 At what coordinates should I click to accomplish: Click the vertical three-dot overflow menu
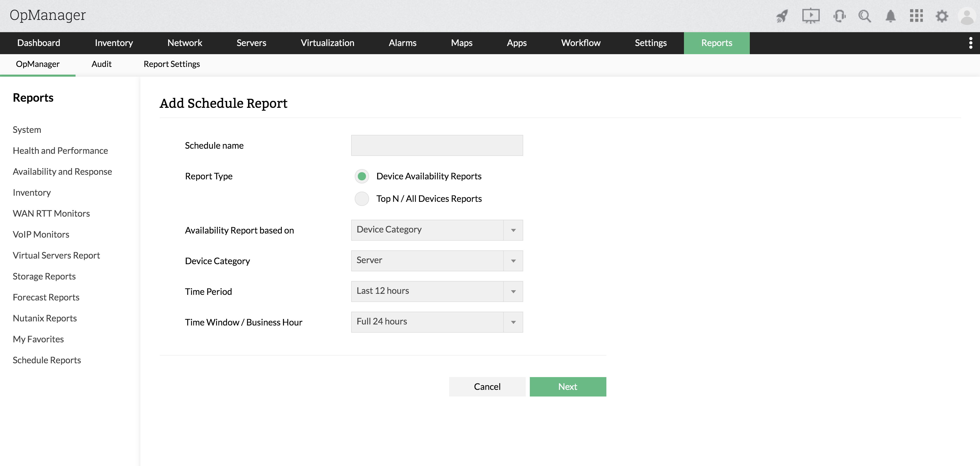point(971,43)
